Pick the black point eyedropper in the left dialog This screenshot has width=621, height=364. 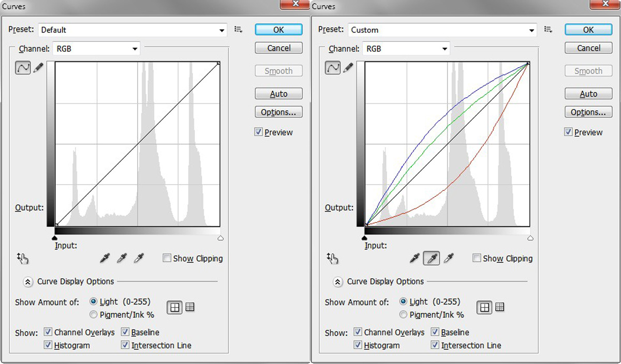(x=105, y=258)
